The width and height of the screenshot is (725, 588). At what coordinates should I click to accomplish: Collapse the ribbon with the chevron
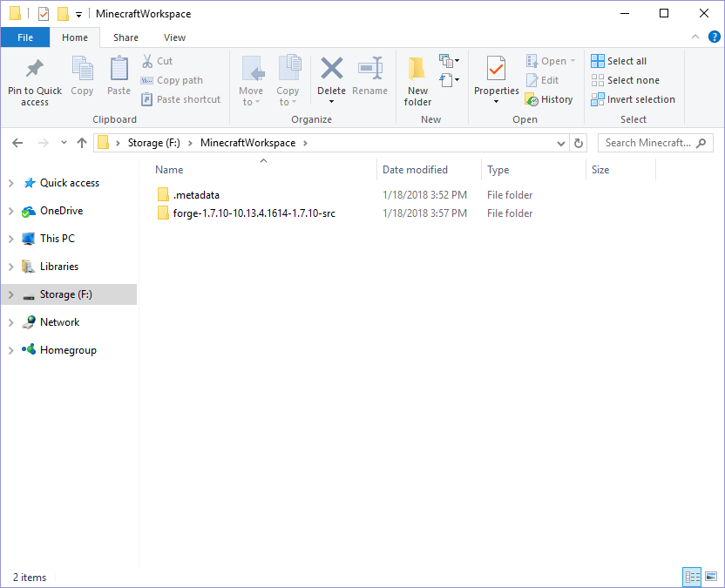point(695,37)
